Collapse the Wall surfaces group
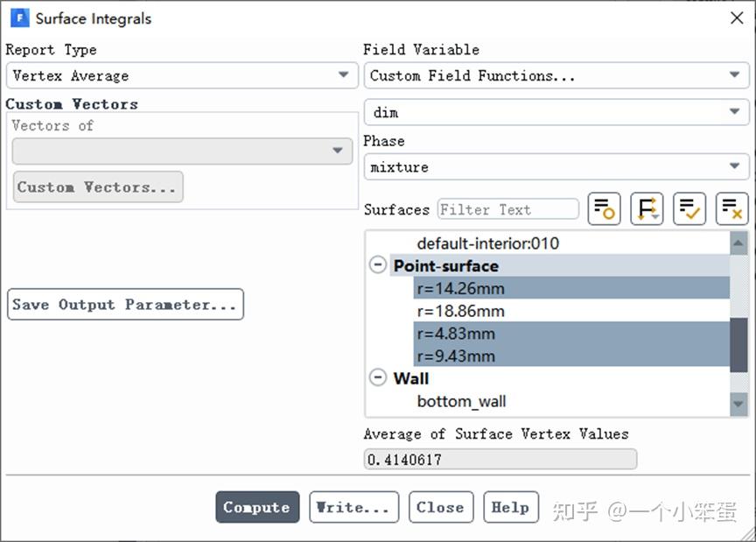This screenshot has width=756, height=542. [x=378, y=377]
